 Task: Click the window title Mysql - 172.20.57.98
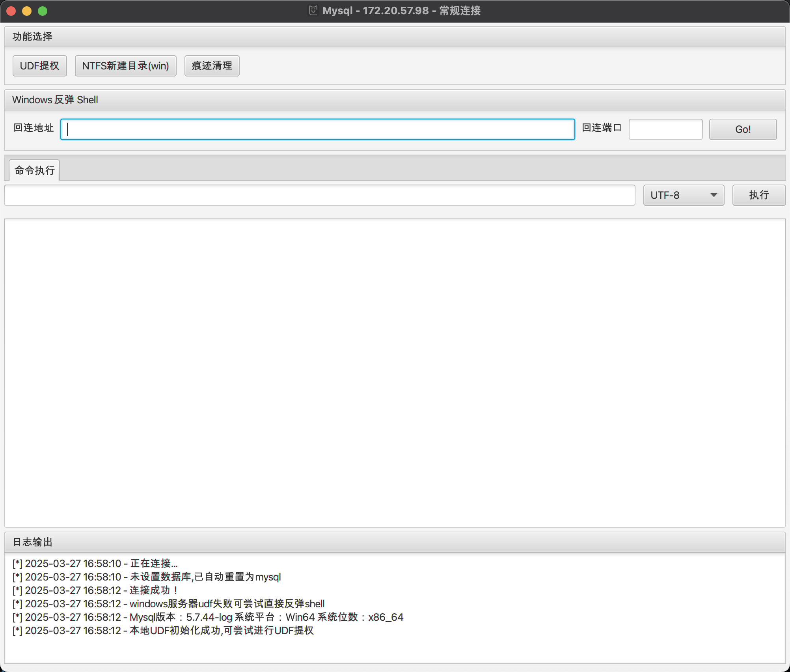tap(402, 11)
